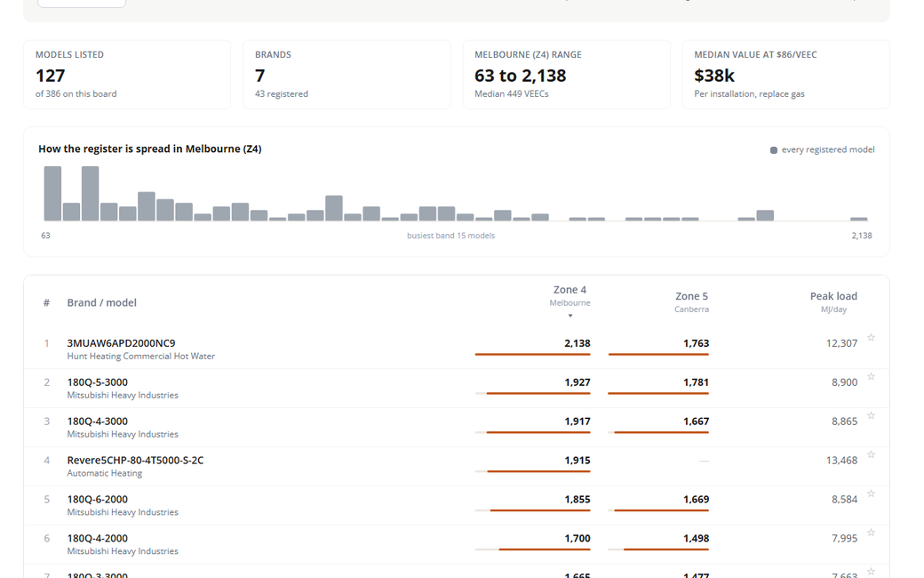The image size is (924, 578).
Task: Click the 127 Models Listed figure
Action: [x=50, y=76]
